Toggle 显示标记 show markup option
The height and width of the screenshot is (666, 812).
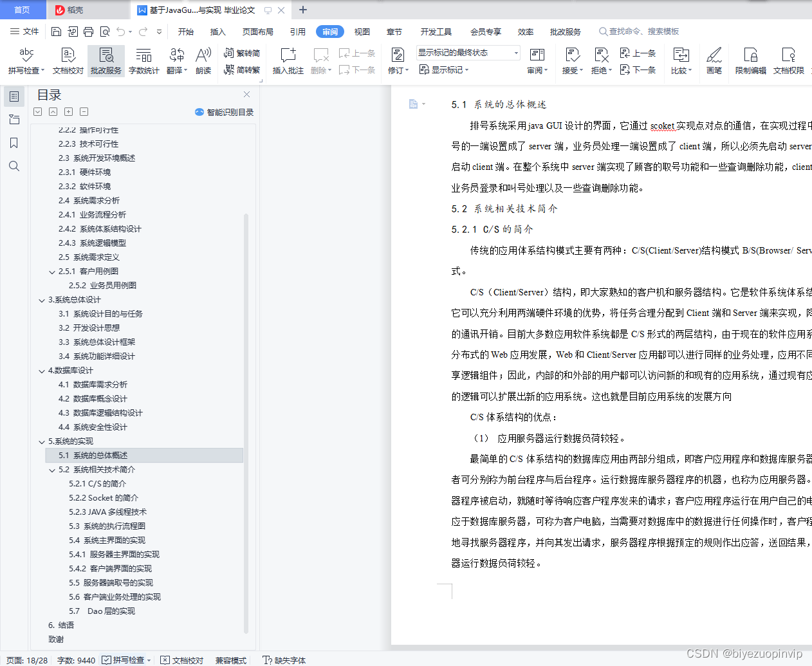tap(445, 69)
